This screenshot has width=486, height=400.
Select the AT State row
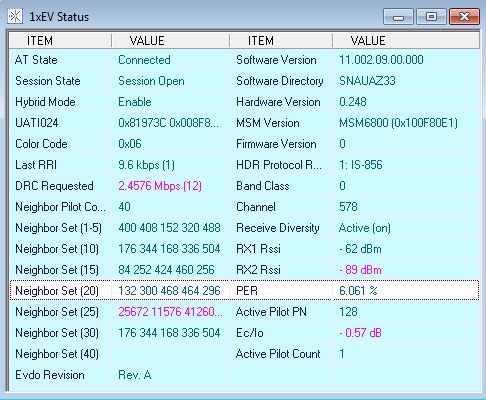244,60
